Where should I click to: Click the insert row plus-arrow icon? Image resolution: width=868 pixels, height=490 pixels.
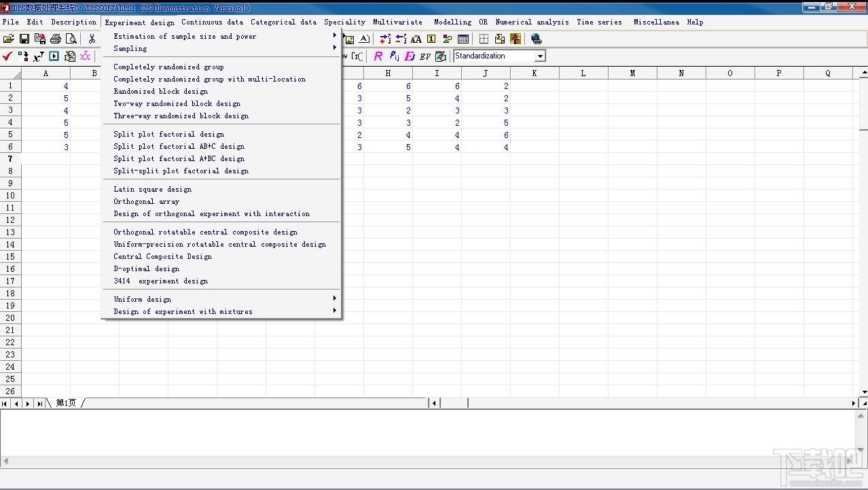(x=385, y=39)
